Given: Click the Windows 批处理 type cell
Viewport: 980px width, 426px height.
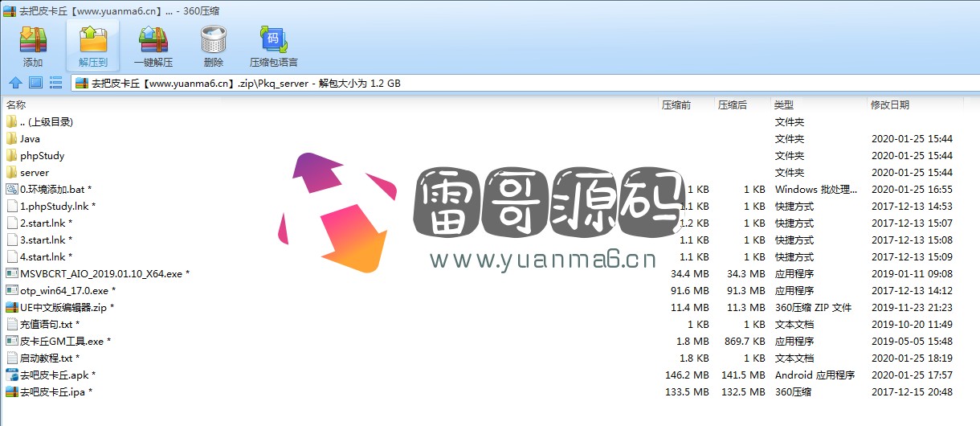Looking at the screenshot, I should [x=816, y=190].
